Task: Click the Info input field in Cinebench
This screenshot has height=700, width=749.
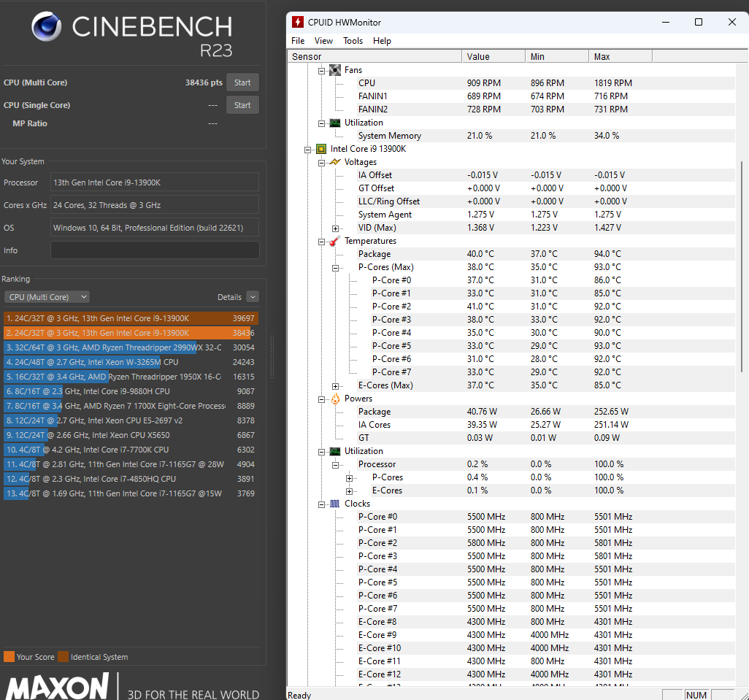Action: click(x=155, y=250)
